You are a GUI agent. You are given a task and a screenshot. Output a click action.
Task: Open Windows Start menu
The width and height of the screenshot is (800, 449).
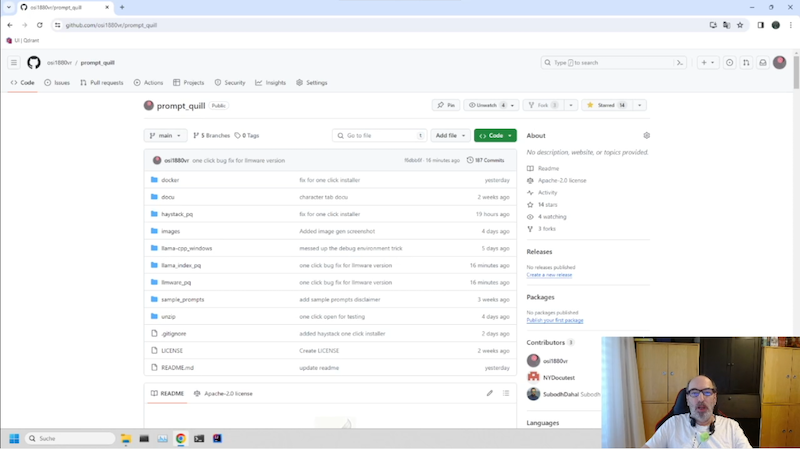click(x=14, y=438)
